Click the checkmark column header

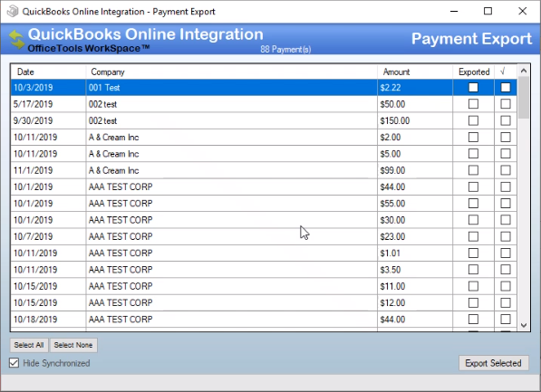coord(506,72)
